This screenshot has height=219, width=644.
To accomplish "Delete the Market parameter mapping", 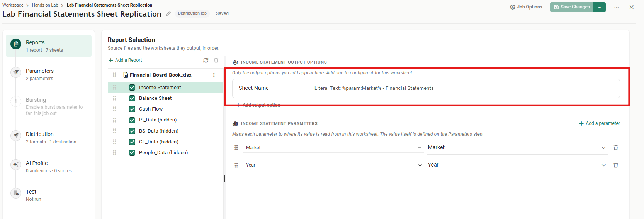I will pos(616,148).
